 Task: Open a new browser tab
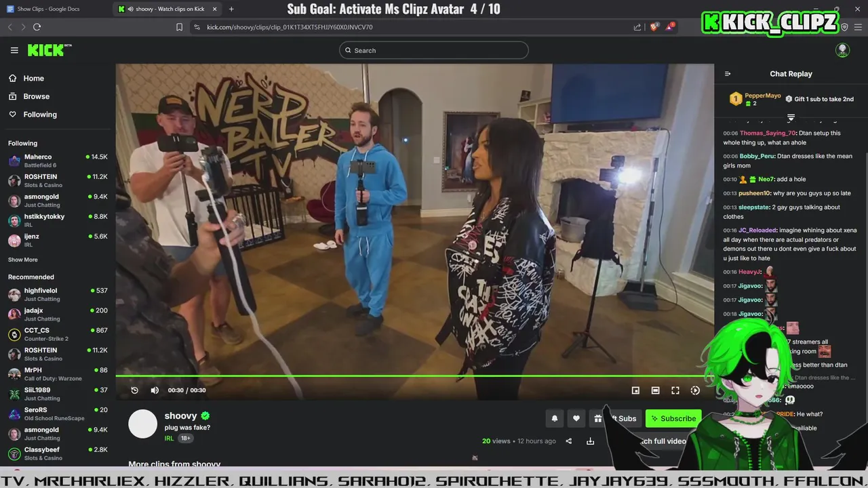[x=231, y=9]
